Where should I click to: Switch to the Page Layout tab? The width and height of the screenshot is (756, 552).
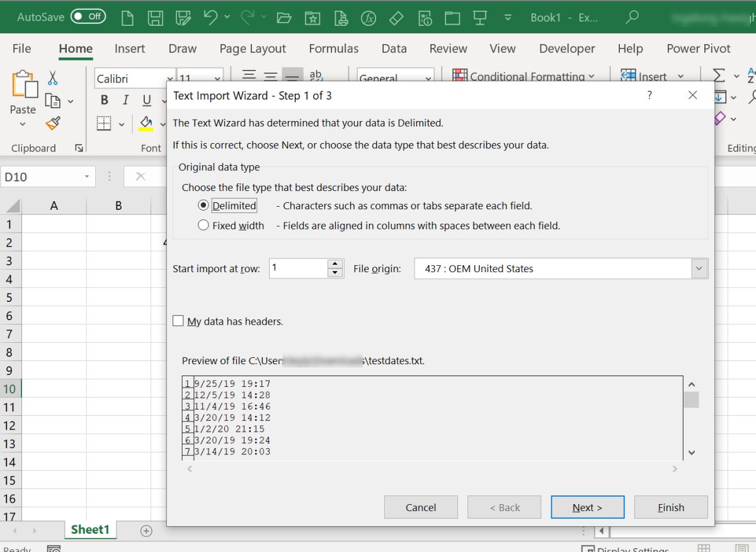pyautogui.click(x=253, y=49)
